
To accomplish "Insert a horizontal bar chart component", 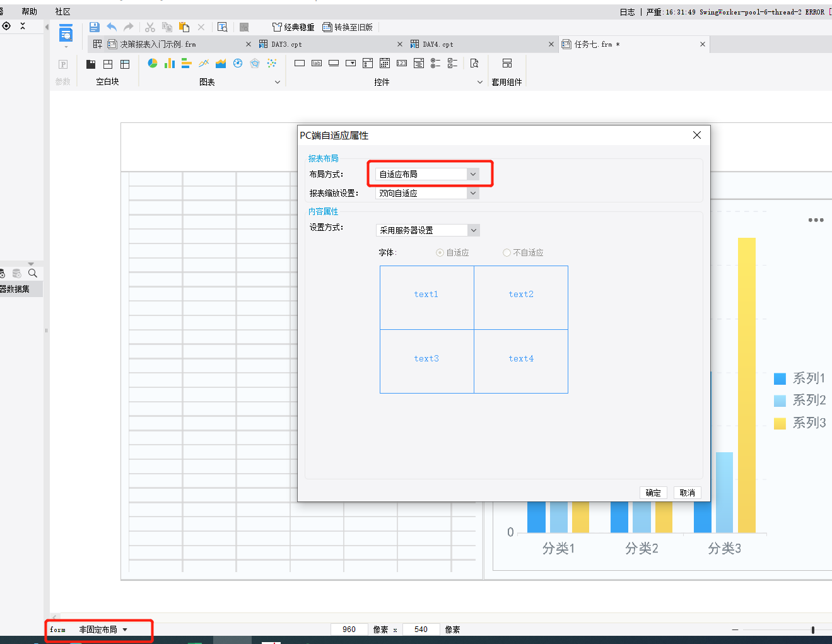I will coord(187,63).
